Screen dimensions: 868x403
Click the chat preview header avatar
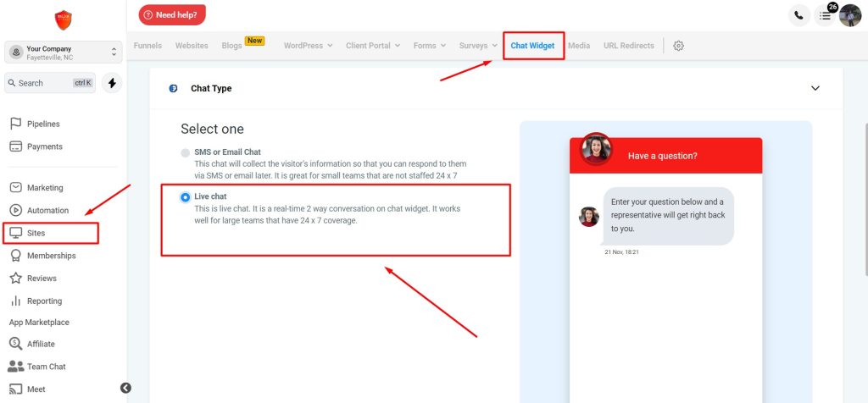tap(596, 149)
